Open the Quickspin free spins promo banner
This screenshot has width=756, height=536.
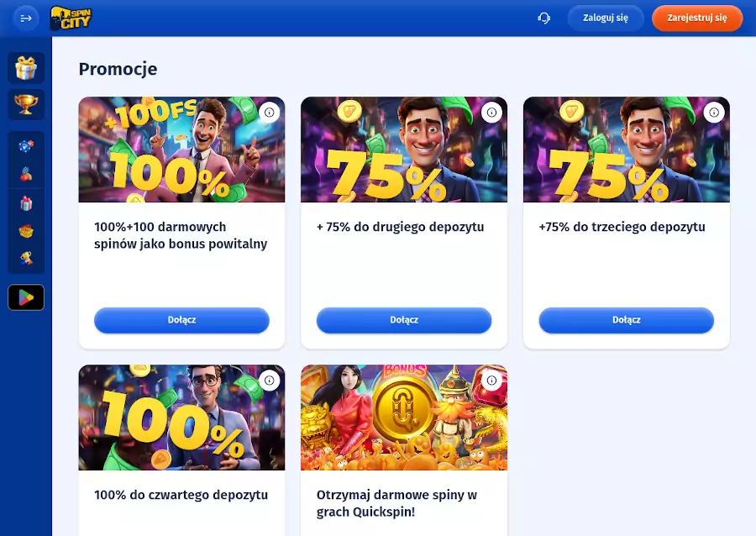pyautogui.click(x=403, y=418)
